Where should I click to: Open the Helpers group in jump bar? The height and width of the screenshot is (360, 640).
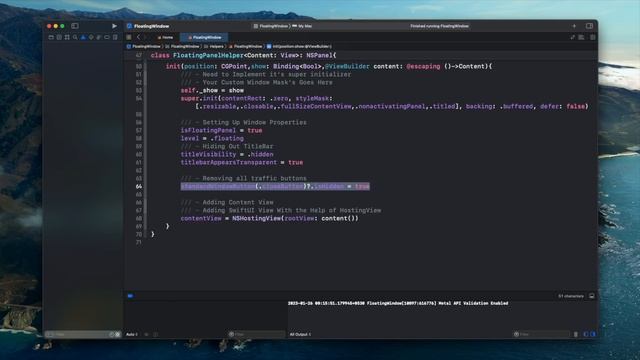(213, 47)
